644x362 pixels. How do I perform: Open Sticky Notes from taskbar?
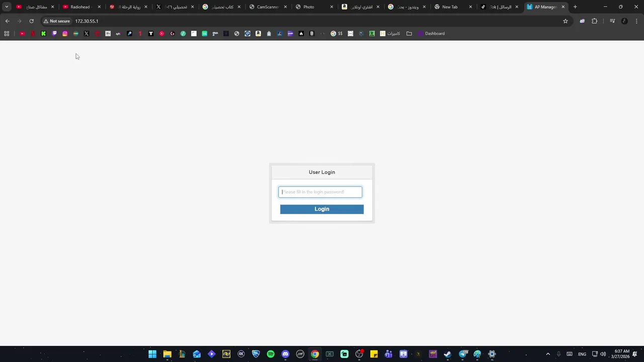click(374, 354)
